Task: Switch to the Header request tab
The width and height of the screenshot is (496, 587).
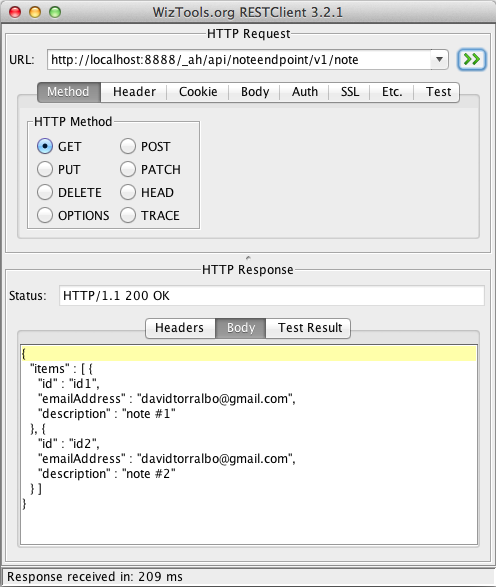Action: pyautogui.click(x=134, y=92)
